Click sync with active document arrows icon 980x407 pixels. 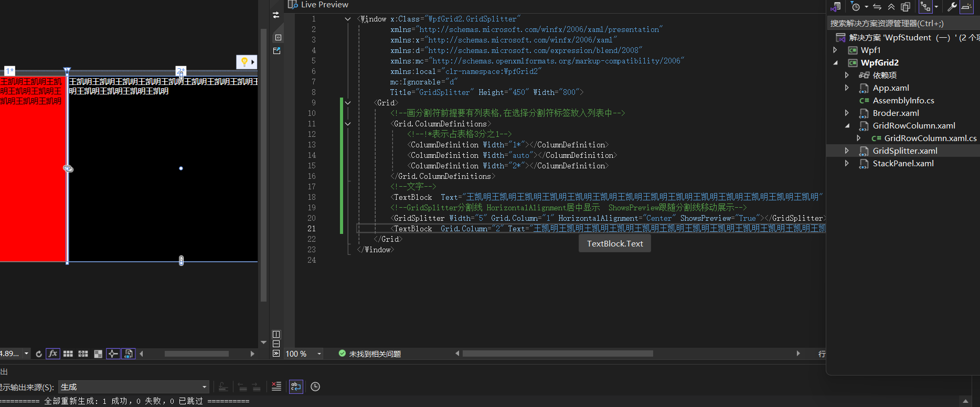pyautogui.click(x=877, y=7)
